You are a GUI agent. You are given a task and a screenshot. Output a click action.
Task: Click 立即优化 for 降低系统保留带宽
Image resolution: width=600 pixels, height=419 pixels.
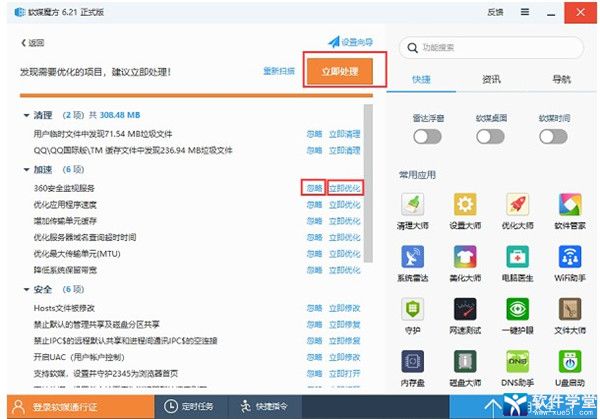pyautogui.click(x=345, y=271)
